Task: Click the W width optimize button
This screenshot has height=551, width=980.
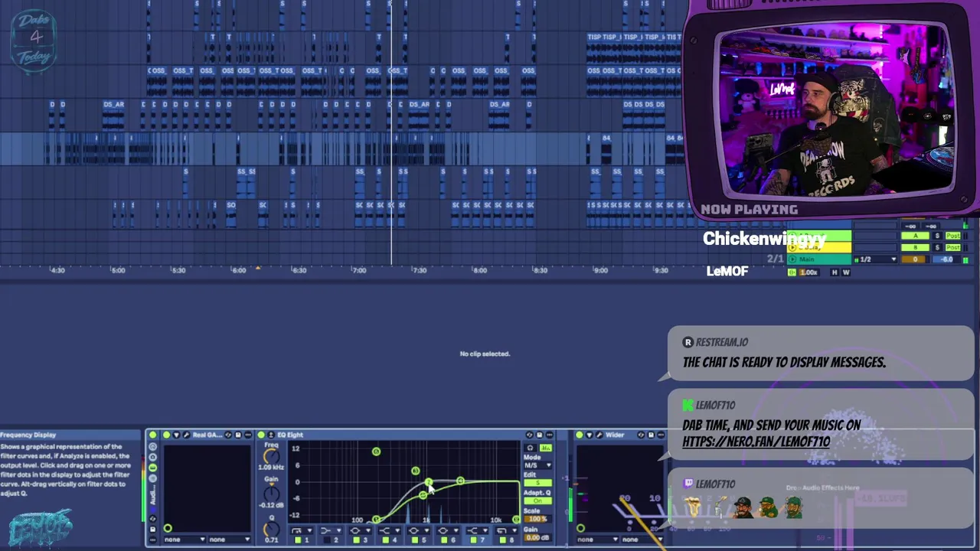Action: coord(846,272)
